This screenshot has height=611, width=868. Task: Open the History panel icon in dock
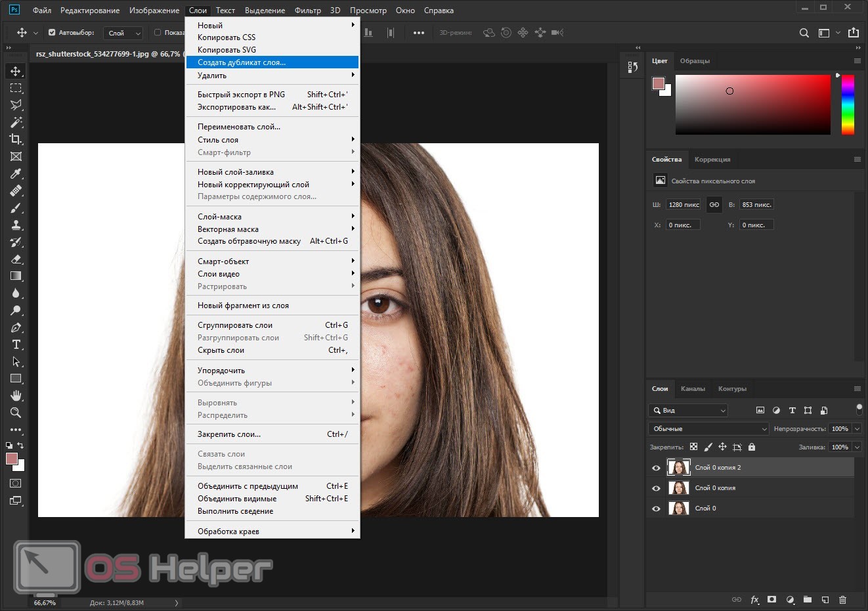[x=632, y=67]
